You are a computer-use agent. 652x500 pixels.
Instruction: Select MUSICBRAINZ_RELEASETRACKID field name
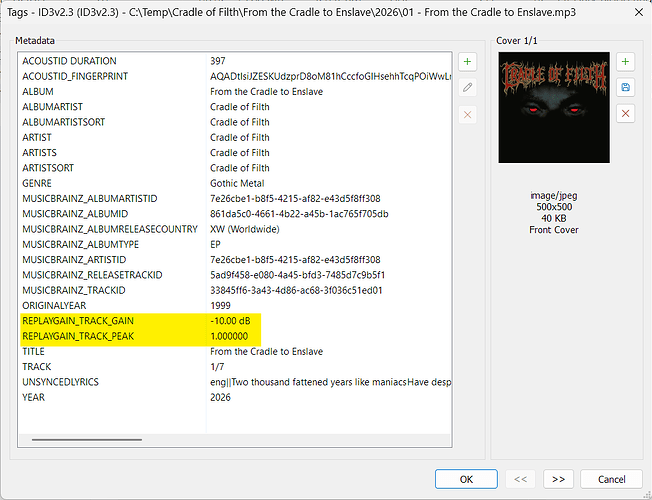click(92, 275)
